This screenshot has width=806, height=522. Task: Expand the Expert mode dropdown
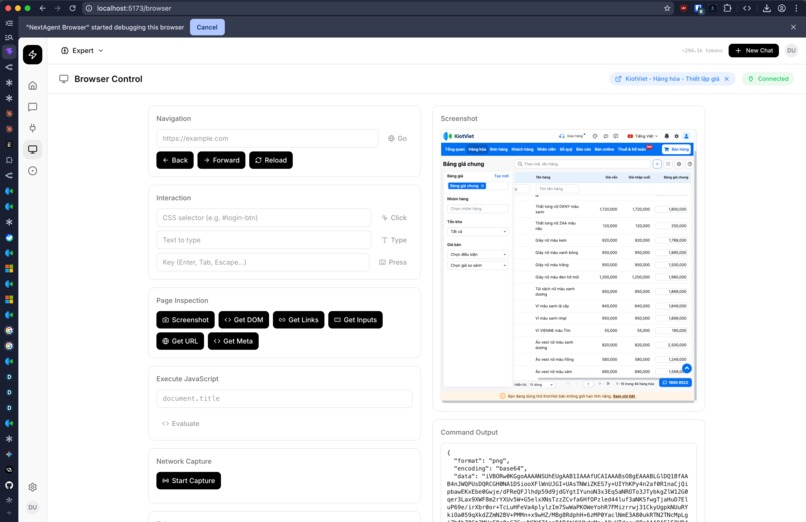[82, 50]
